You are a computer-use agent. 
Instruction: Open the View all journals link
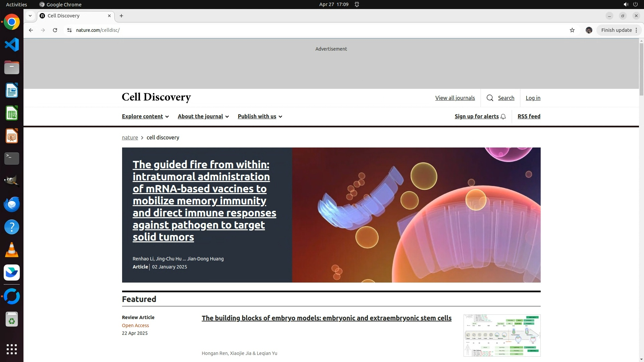click(455, 98)
